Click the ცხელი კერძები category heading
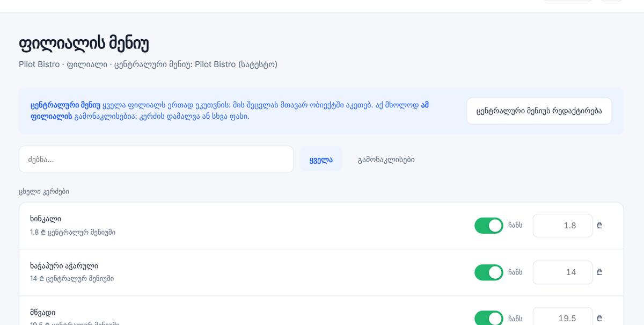The height and width of the screenshot is (325, 644). point(44,191)
